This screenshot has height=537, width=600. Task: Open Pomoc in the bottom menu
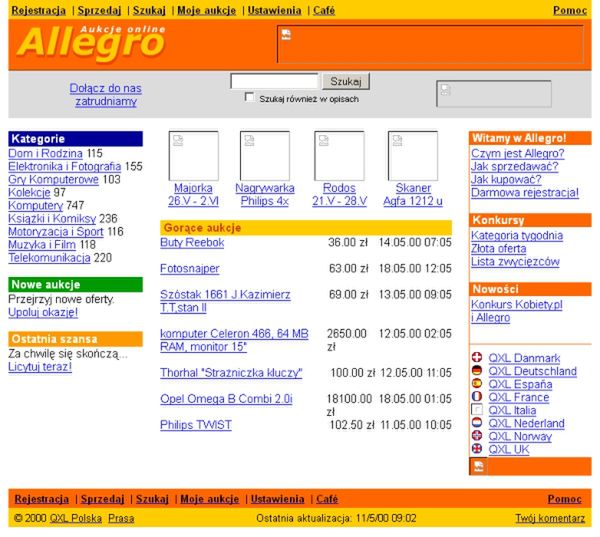pos(564,499)
